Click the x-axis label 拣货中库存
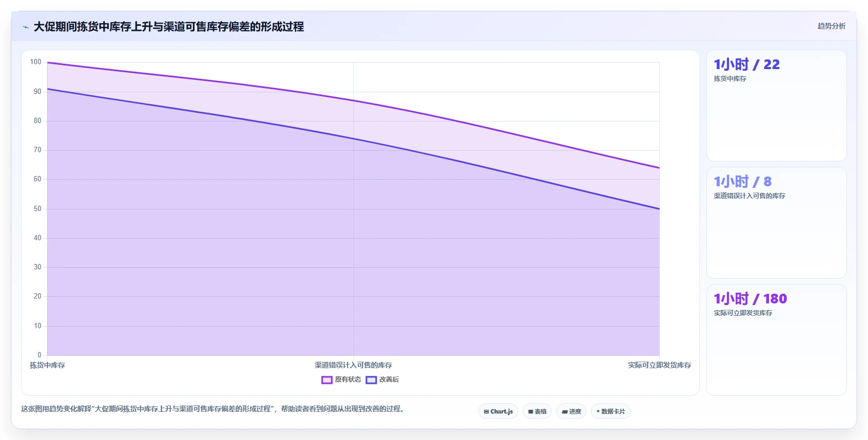Image resolution: width=868 pixels, height=440 pixels. click(47, 365)
